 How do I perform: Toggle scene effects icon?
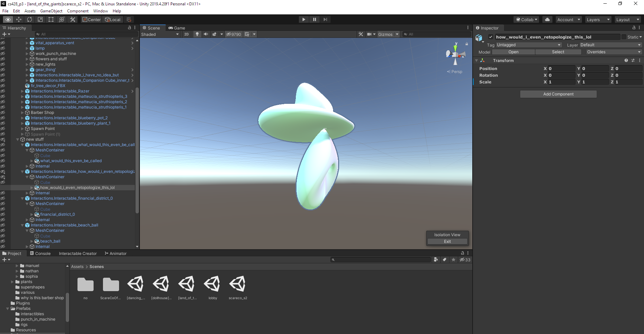(214, 34)
